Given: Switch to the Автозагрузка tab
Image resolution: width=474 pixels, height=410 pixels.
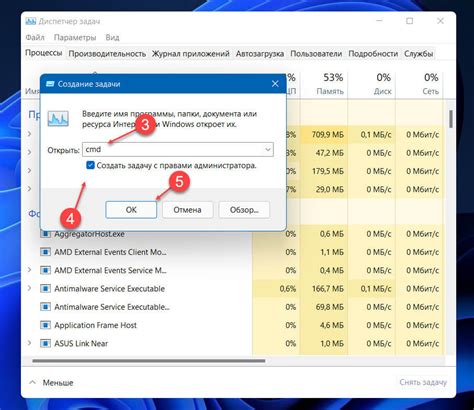Looking at the screenshot, I should [x=260, y=54].
